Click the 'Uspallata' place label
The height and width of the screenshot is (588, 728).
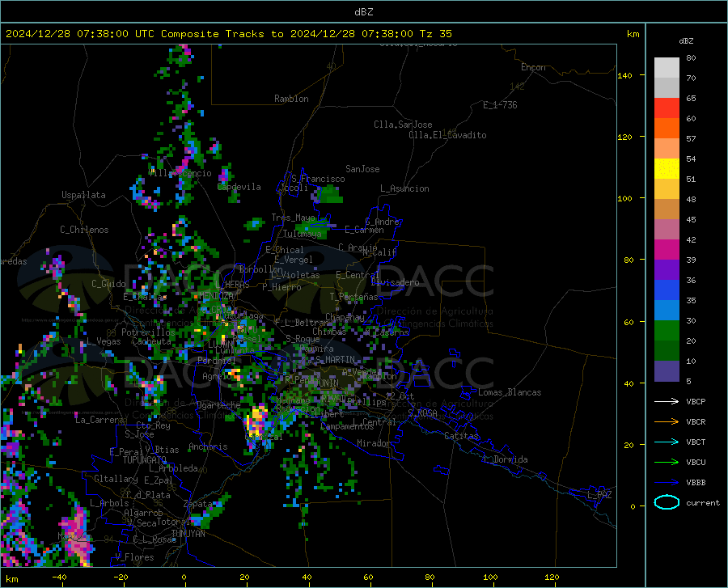(x=83, y=195)
